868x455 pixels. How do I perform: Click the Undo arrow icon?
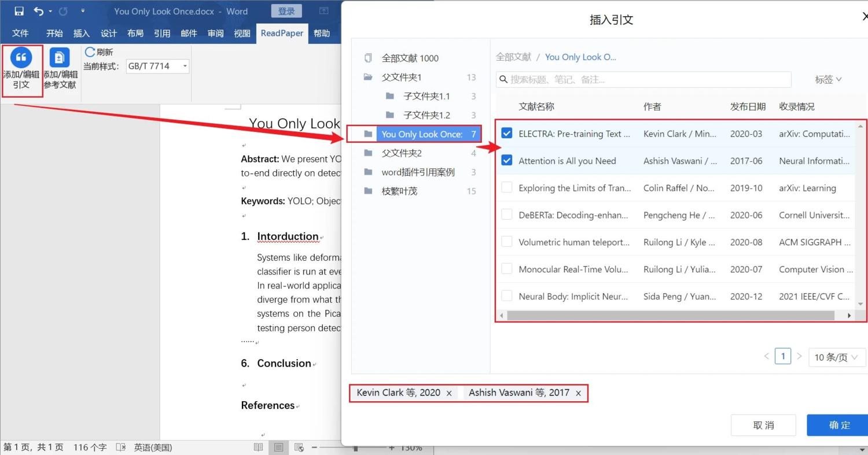point(39,11)
